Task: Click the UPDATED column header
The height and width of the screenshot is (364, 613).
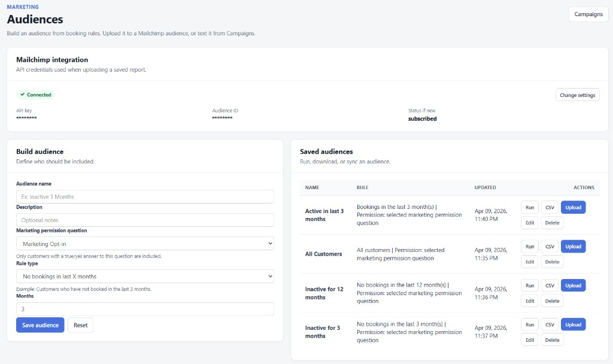Action: coord(485,187)
